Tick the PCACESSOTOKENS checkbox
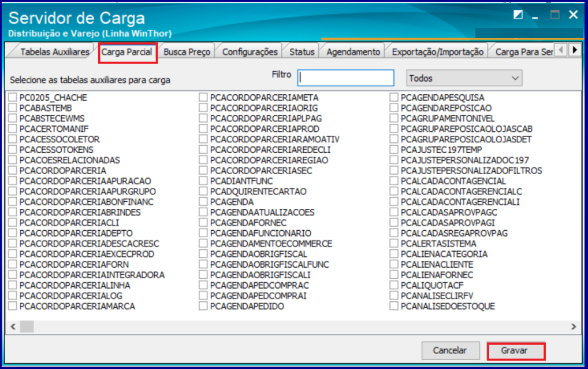This screenshot has width=588, height=369. tap(13, 150)
